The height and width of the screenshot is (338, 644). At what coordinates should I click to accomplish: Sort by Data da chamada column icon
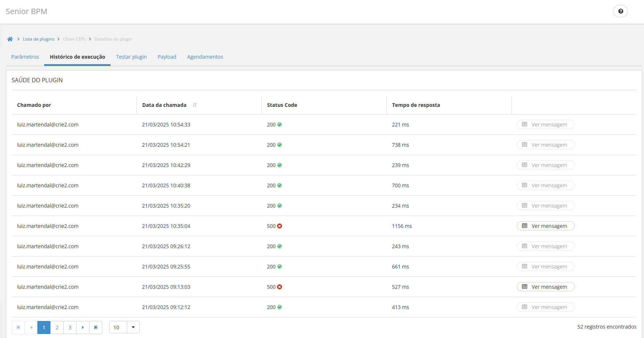195,105
